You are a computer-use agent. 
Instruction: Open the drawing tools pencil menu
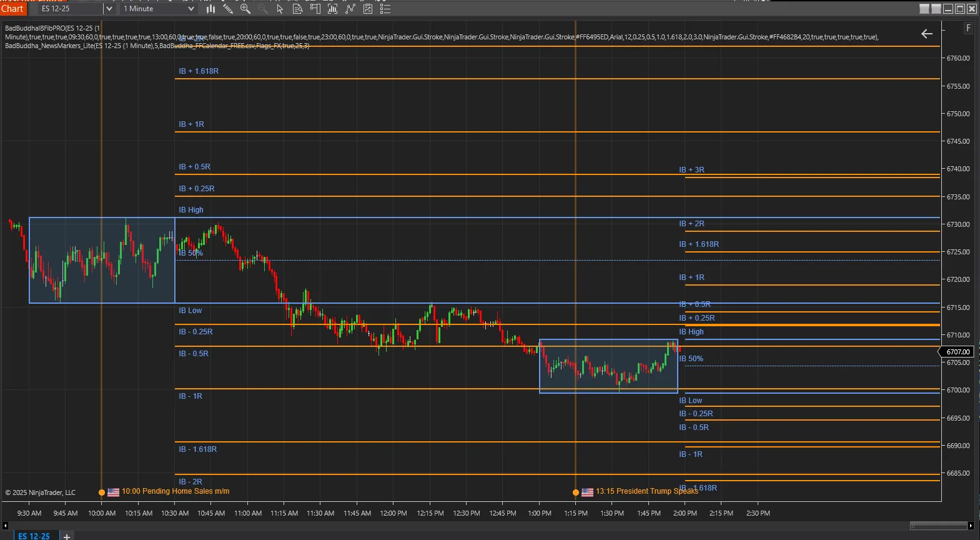(x=228, y=9)
